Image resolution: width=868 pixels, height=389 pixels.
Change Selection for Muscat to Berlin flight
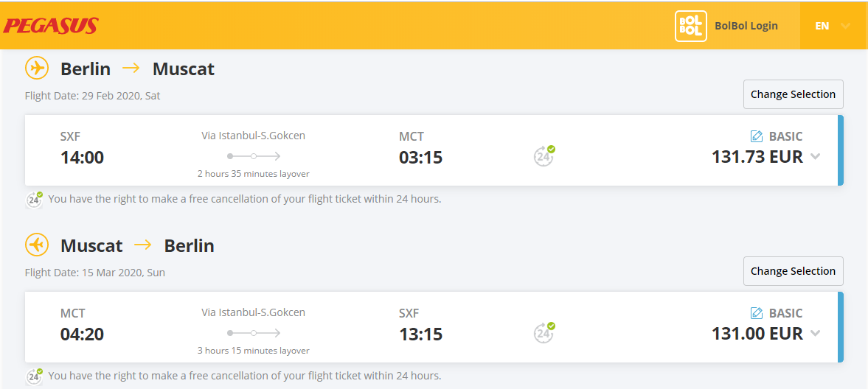tap(793, 271)
